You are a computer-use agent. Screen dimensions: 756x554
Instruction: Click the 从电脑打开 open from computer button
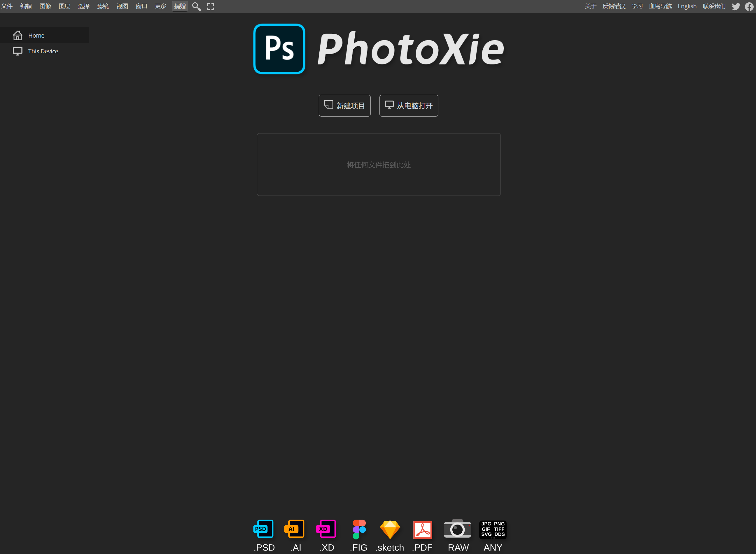pyautogui.click(x=409, y=105)
